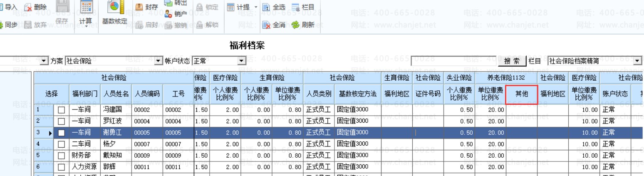Click the 全选 (Select all) icon
Viewport: 644px width, 176px height.
(266, 7)
